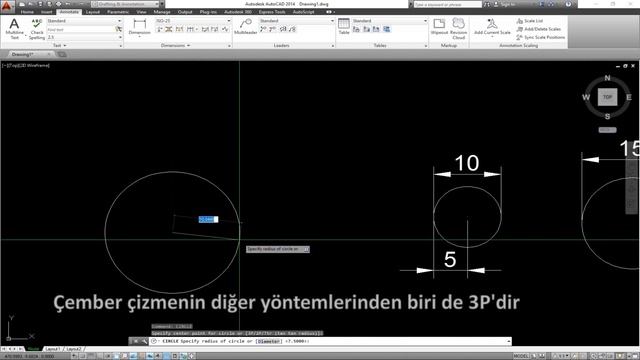Open the Express Tools ribbon tab

(272, 12)
